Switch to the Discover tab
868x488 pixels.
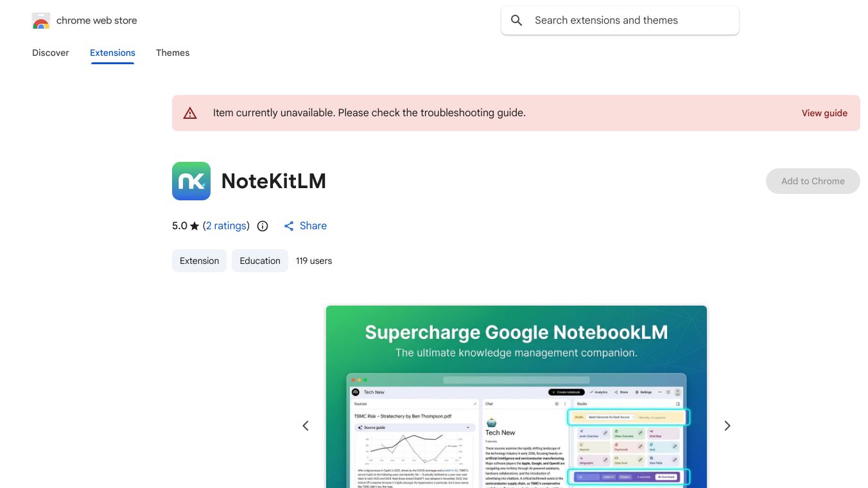50,53
